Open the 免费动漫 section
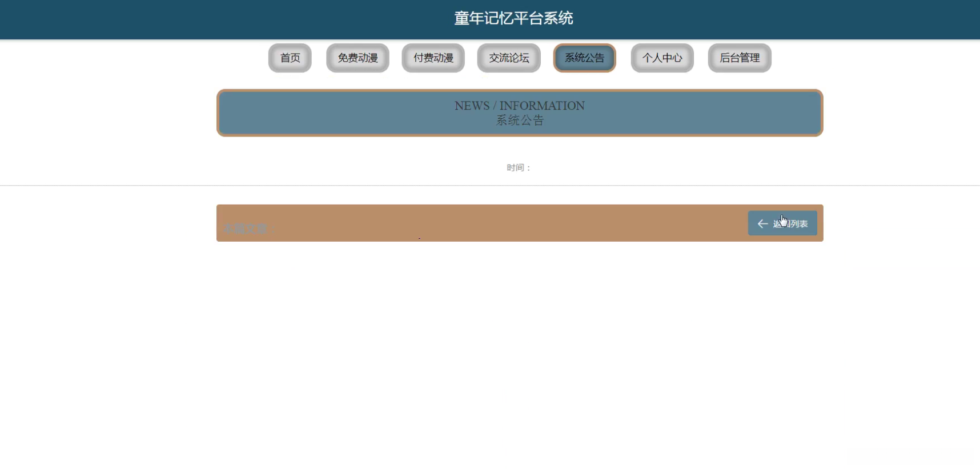 tap(358, 58)
